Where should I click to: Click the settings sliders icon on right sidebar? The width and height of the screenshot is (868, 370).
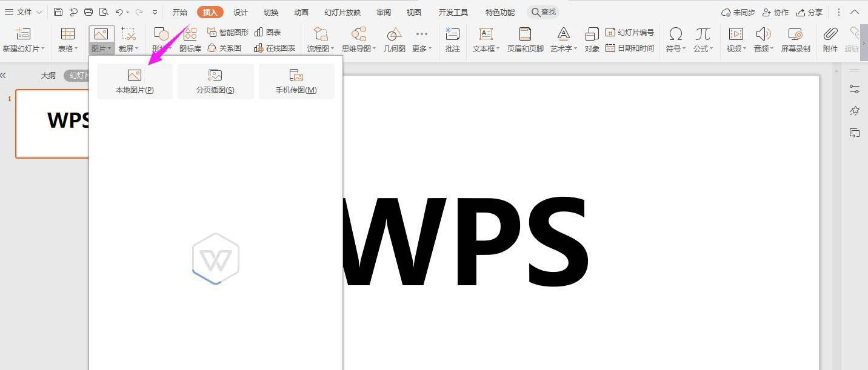[854, 89]
